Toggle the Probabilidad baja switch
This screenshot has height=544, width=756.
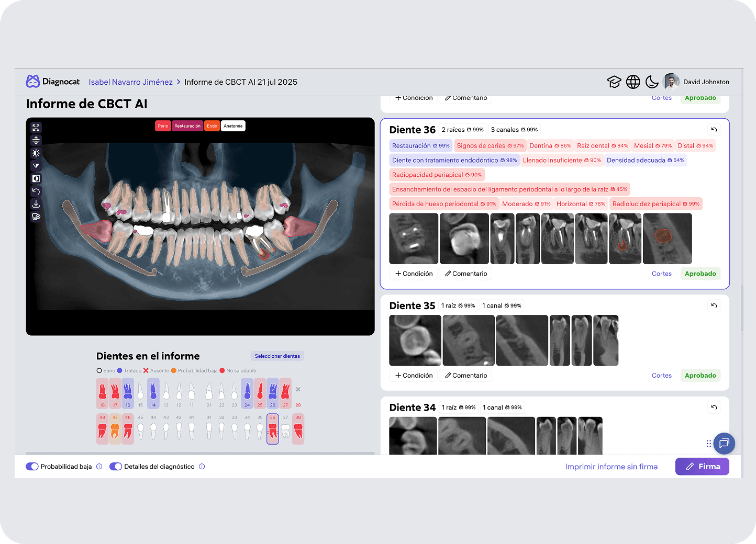[32, 467]
